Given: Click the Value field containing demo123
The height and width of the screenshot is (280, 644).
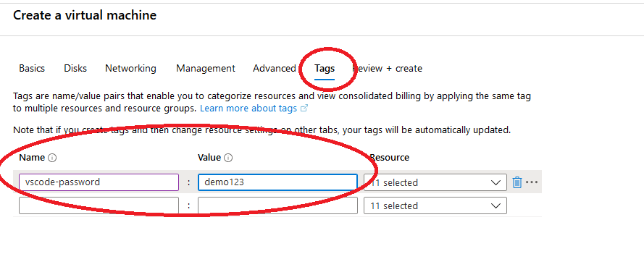Looking at the screenshot, I should (277, 182).
